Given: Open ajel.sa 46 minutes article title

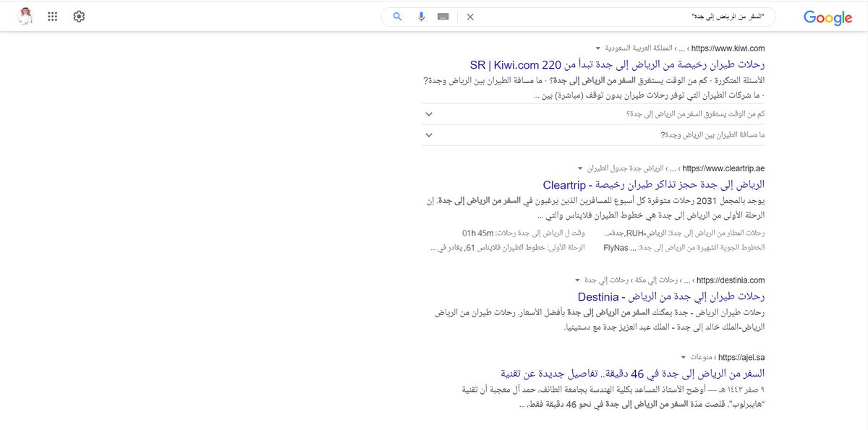Looking at the screenshot, I should 632,373.
